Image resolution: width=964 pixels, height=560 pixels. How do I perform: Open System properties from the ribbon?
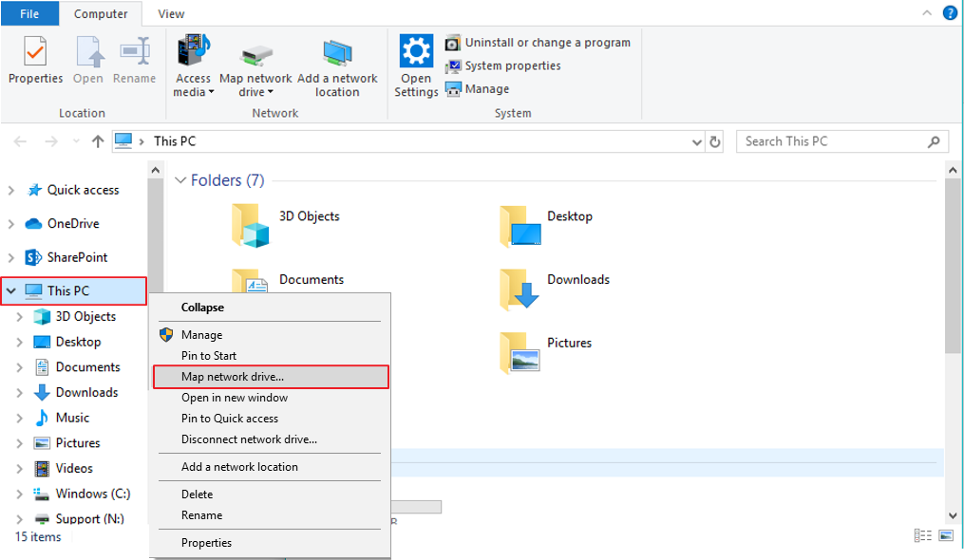tap(513, 65)
